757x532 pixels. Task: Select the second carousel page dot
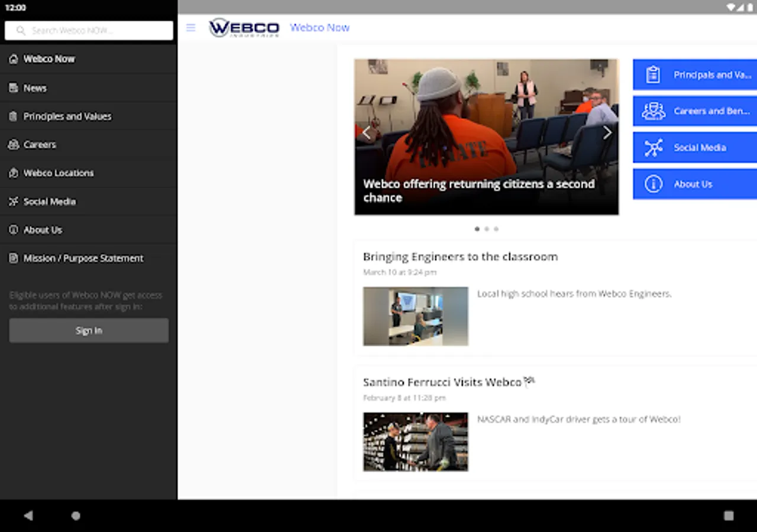click(x=487, y=229)
